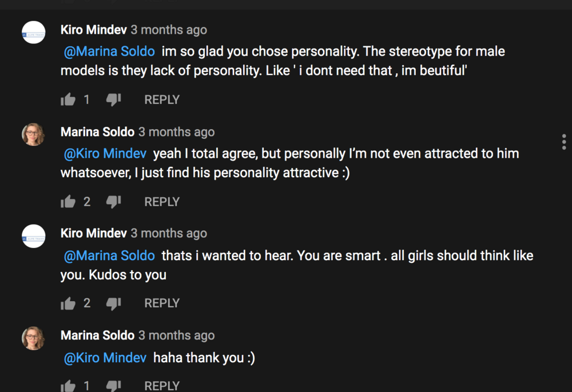
Task: Like Kiro Mindev's comment about male models
Action: (68, 99)
